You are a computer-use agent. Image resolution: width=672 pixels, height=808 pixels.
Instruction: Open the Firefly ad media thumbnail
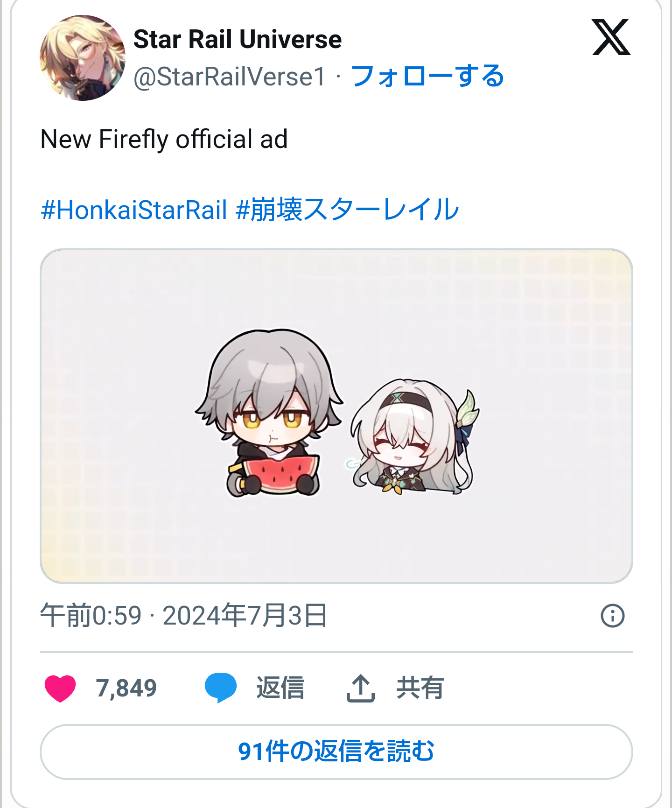tap(336, 416)
